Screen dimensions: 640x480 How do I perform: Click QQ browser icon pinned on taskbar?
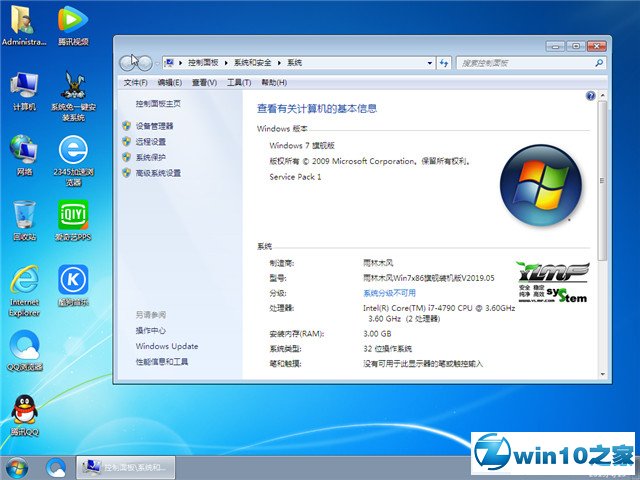[56, 468]
